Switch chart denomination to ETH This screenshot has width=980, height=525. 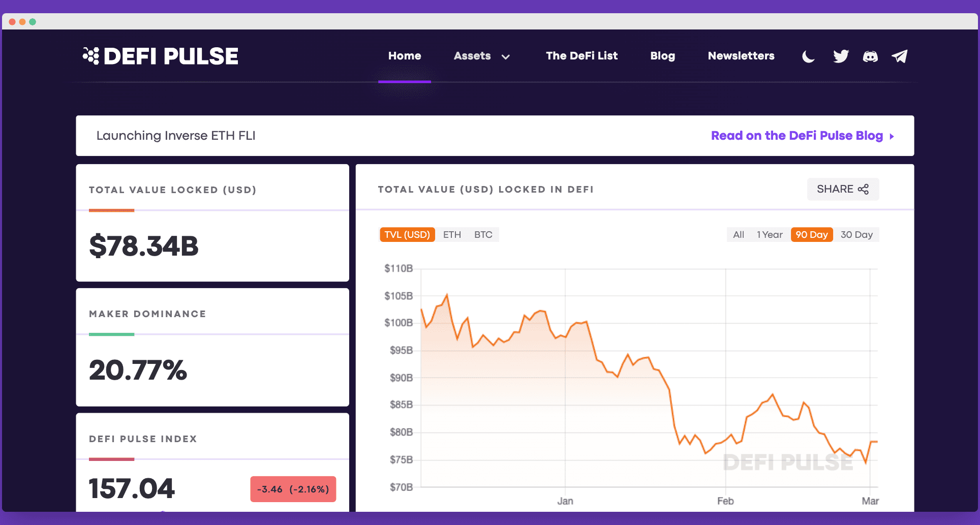click(452, 235)
